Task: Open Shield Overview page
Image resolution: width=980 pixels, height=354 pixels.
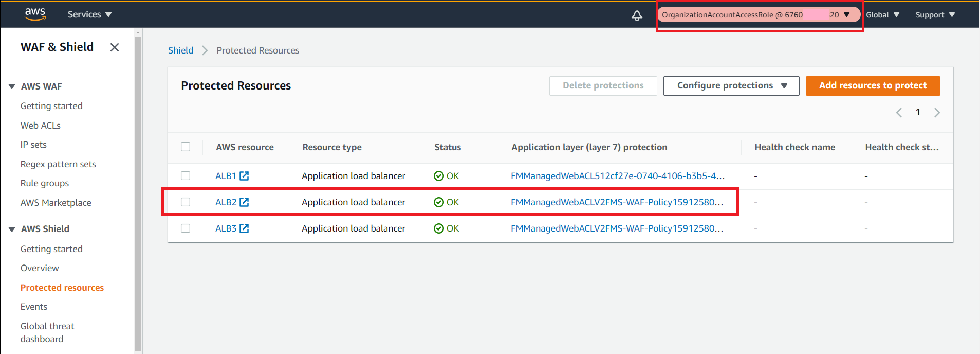Action: click(x=40, y=268)
